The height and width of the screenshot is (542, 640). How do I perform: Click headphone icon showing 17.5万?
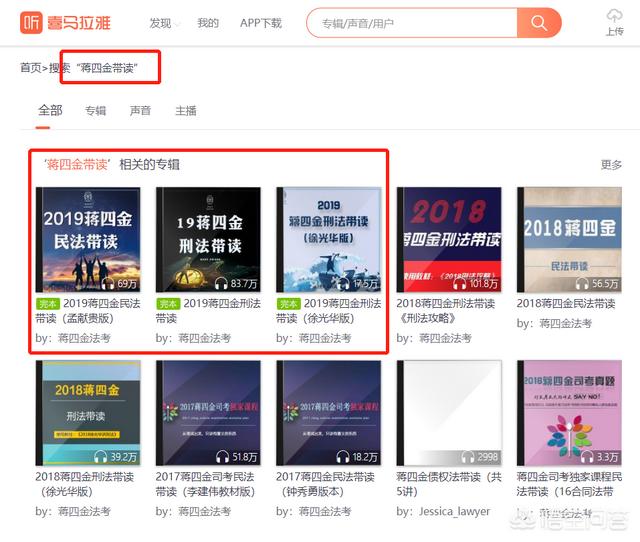pyautogui.click(x=343, y=283)
